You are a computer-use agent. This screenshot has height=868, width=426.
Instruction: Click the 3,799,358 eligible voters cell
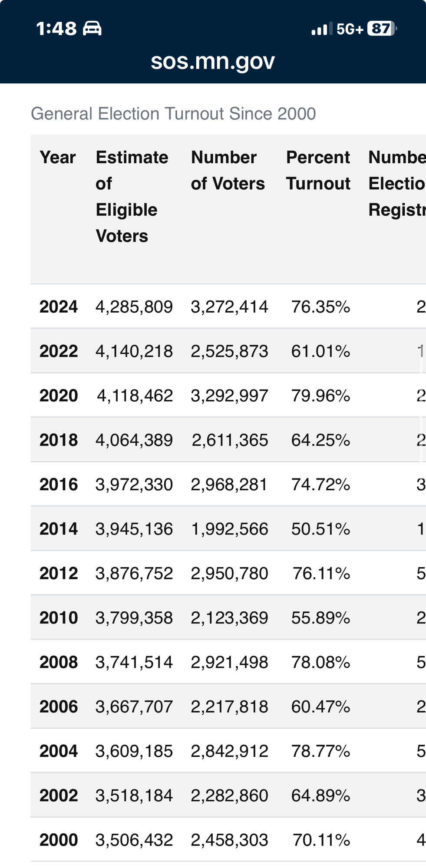pos(134,618)
